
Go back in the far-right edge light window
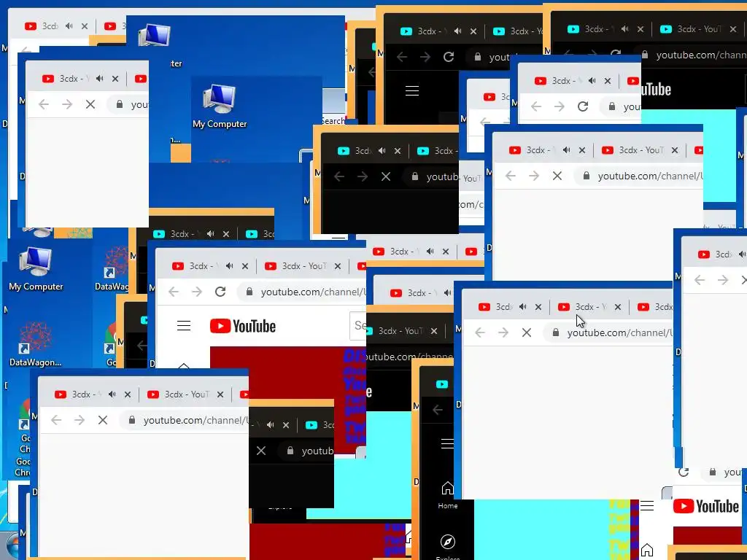click(700, 280)
